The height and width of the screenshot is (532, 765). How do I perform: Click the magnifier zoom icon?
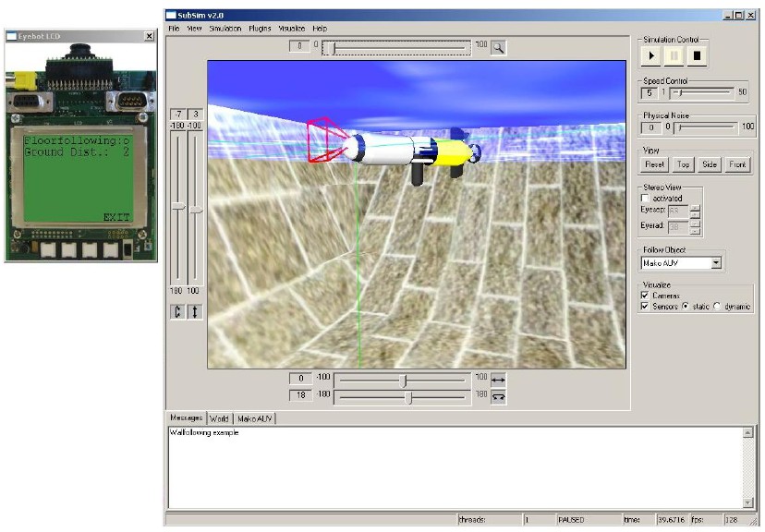(498, 47)
